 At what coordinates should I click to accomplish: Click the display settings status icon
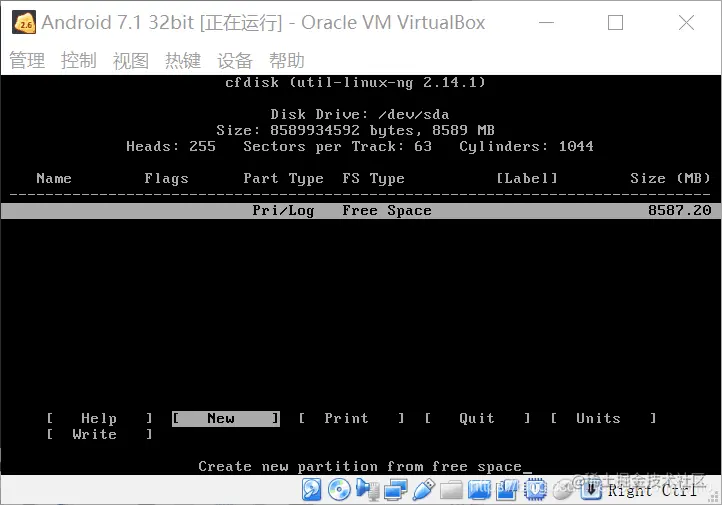tap(479, 490)
